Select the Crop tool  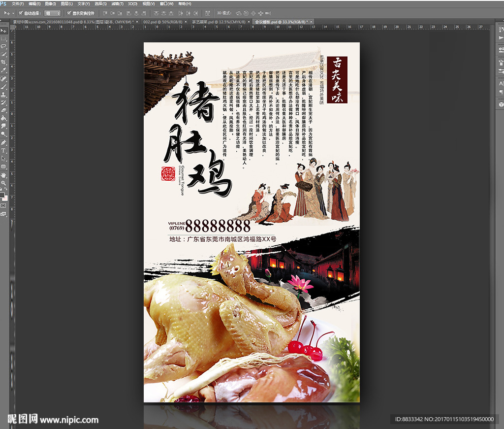[3, 63]
